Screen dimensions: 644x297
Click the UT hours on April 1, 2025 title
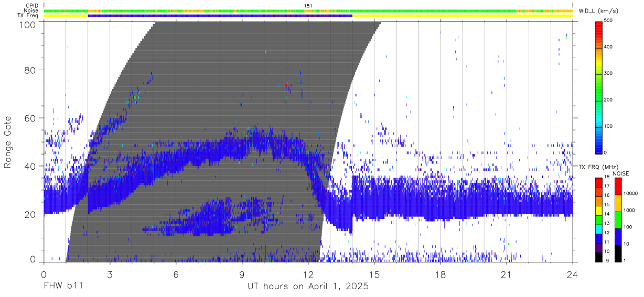[308, 287]
